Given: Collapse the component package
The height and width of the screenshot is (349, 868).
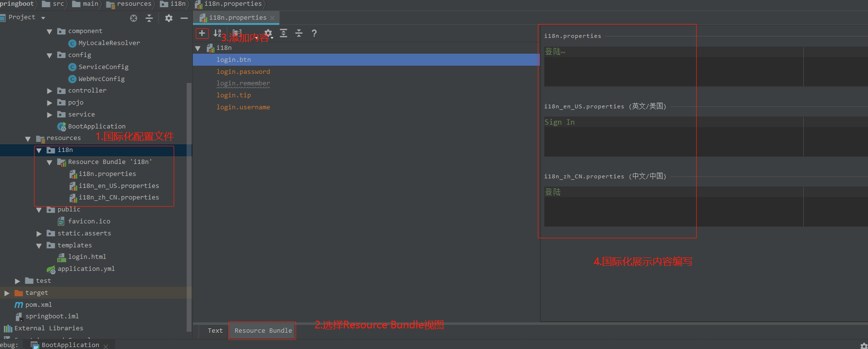Looking at the screenshot, I should coord(49,32).
